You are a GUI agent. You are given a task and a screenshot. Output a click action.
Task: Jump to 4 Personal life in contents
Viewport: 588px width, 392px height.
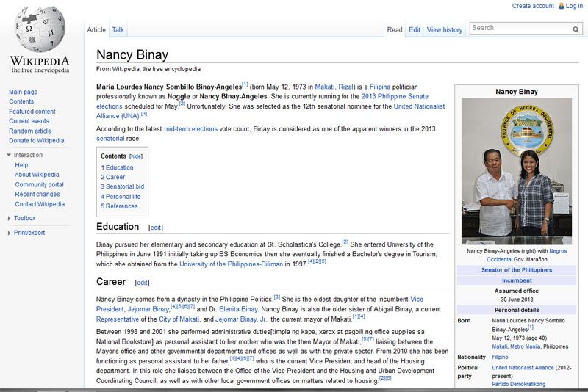point(121,197)
